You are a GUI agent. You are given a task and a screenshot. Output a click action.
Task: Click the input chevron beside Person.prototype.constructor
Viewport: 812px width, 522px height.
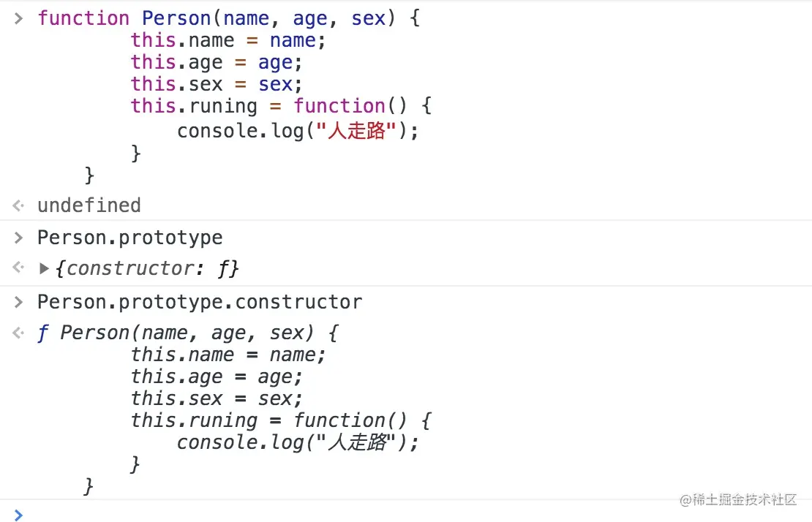(19, 302)
